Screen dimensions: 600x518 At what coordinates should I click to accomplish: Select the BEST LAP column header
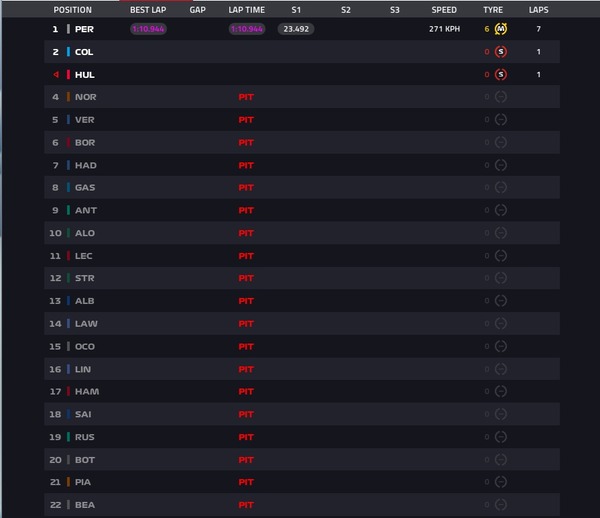[148, 10]
